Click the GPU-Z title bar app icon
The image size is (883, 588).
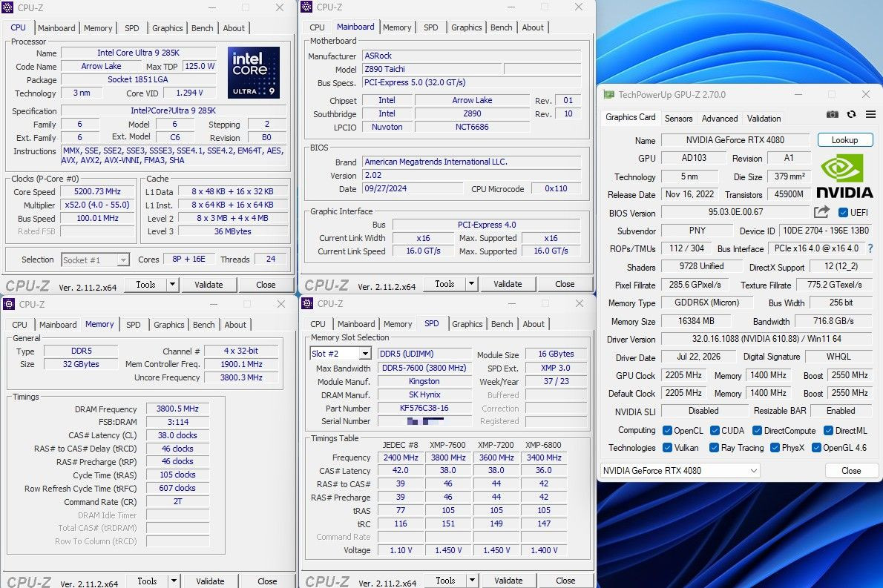[x=608, y=94]
